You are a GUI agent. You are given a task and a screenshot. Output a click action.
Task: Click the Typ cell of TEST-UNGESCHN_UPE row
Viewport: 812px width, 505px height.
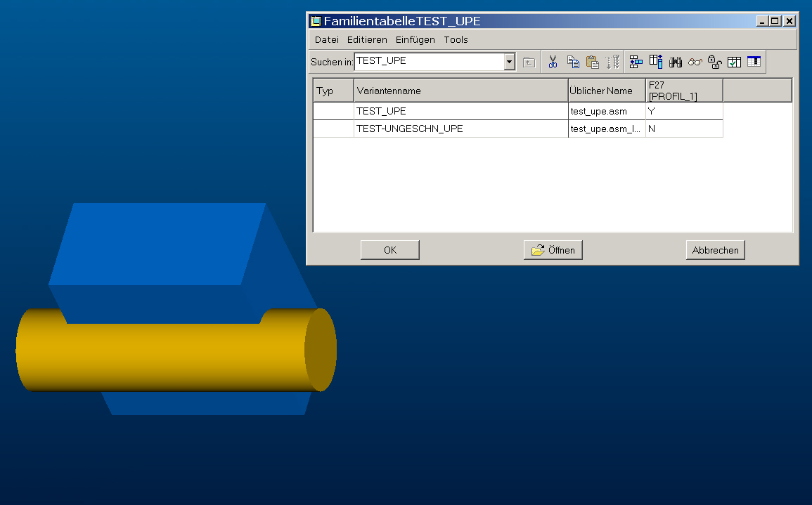333,129
